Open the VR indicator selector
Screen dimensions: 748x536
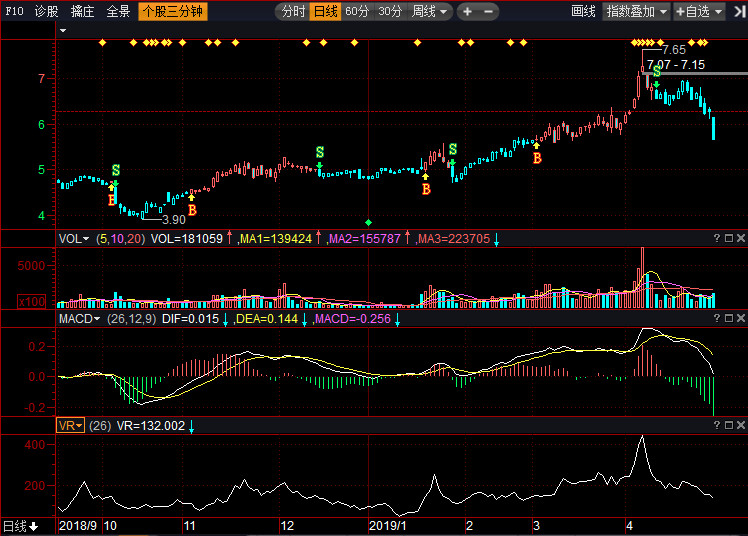click(70, 425)
